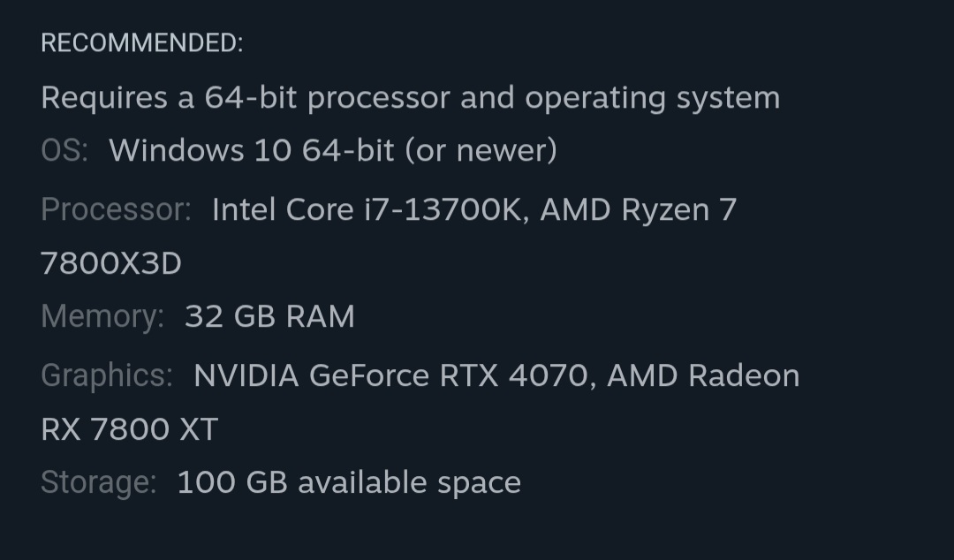
Task: Select the "RX 7800 XT" text
Action: coord(129,429)
